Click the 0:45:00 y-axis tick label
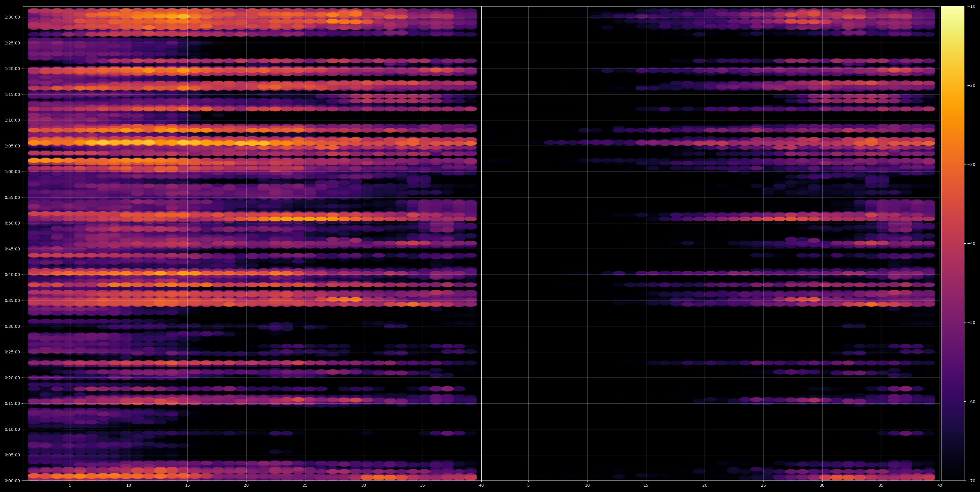The width and height of the screenshot is (980, 492). [x=12, y=249]
